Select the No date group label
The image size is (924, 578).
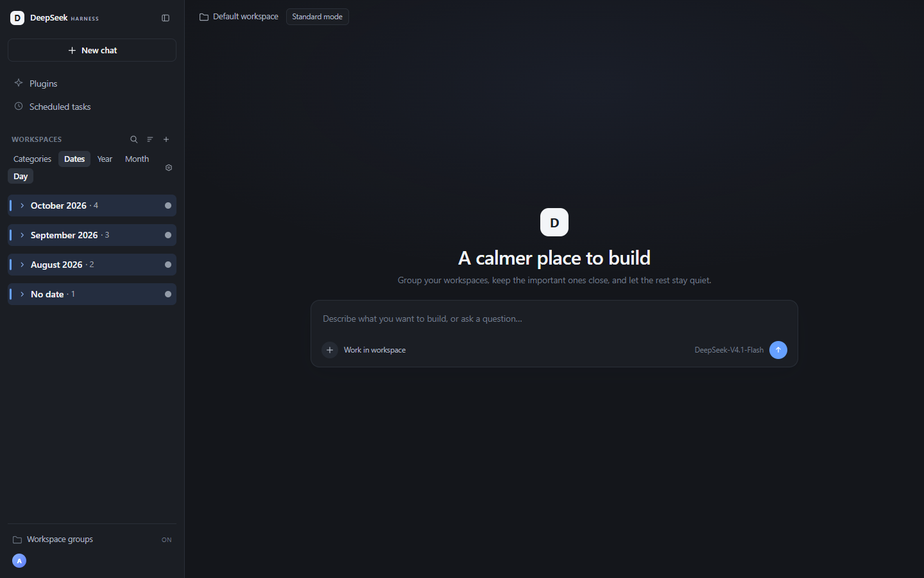(47, 294)
